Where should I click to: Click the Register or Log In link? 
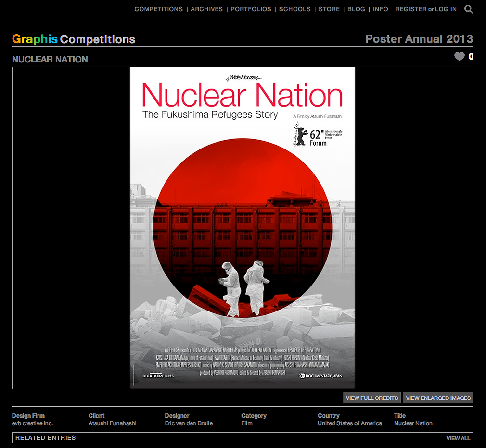pyautogui.click(x=426, y=9)
